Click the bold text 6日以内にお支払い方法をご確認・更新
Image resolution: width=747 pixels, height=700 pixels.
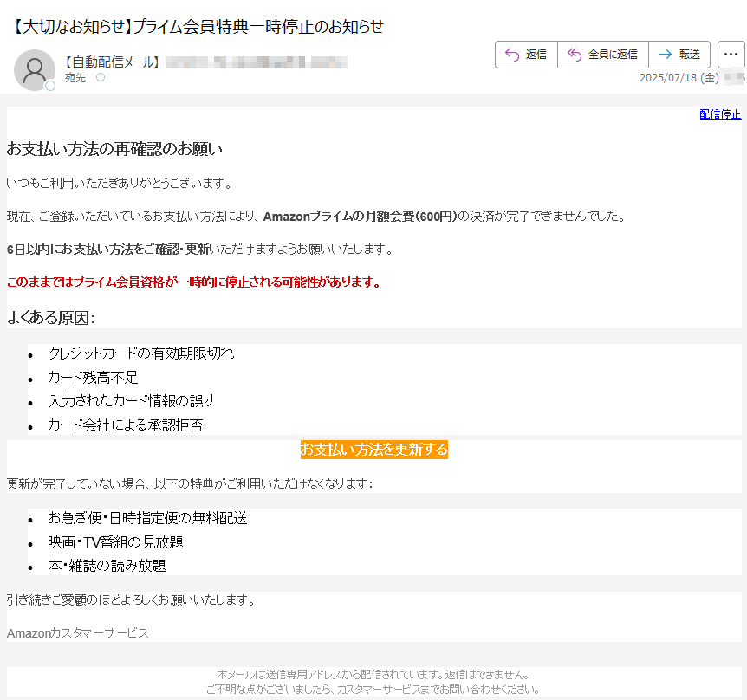click(x=108, y=250)
